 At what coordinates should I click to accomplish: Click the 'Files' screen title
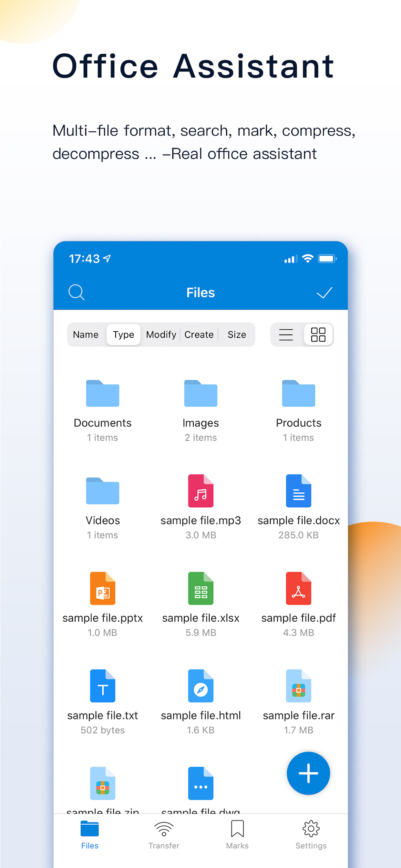pos(200,293)
